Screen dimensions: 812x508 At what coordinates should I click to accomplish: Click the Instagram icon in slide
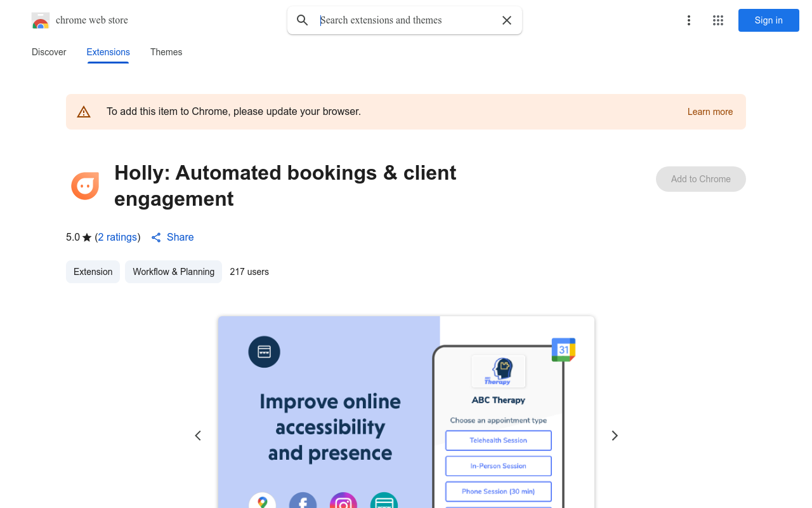pos(343,500)
